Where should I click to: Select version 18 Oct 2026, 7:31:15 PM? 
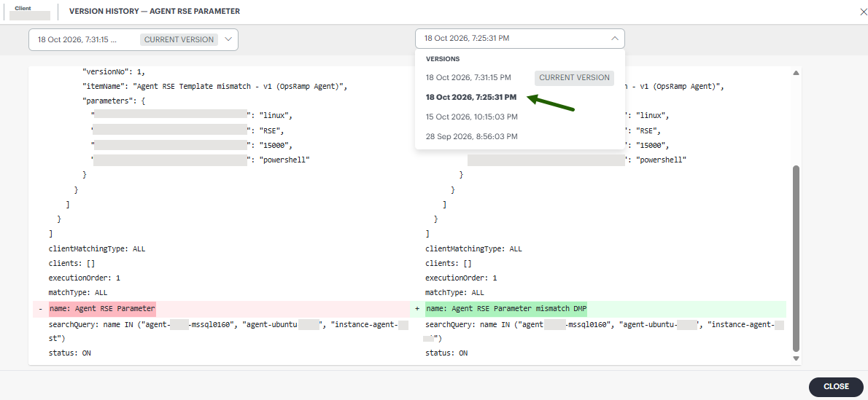tap(468, 77)
